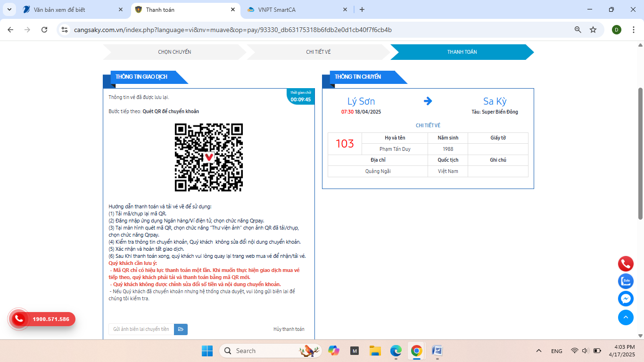Screen dimensions: 644x362
Task: Click the folder upload icon for receipt
Action: [x=181, y=329]
